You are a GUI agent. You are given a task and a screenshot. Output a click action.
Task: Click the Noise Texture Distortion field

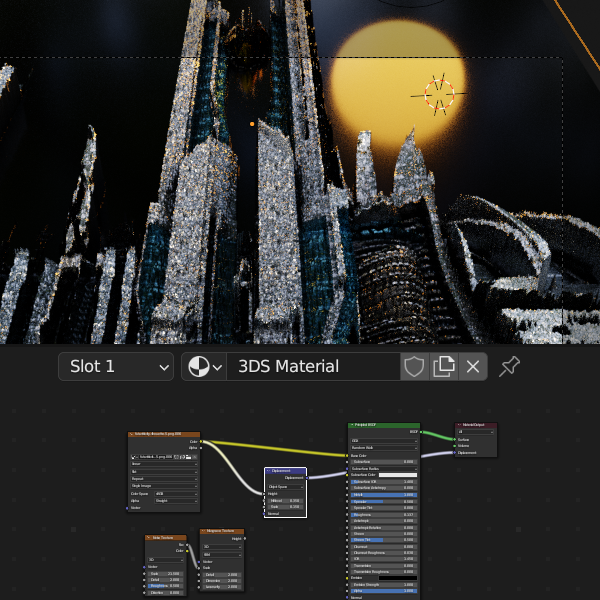(165, 593)
